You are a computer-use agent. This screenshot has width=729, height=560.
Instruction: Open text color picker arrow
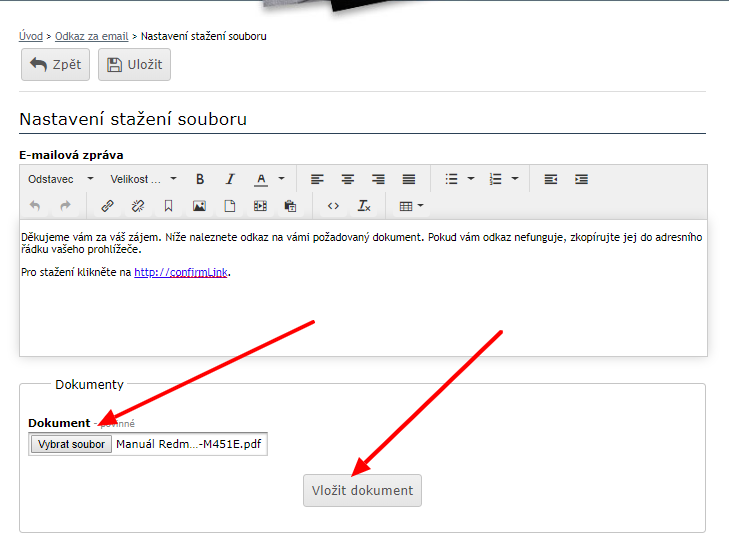click(x=281, y=179)
